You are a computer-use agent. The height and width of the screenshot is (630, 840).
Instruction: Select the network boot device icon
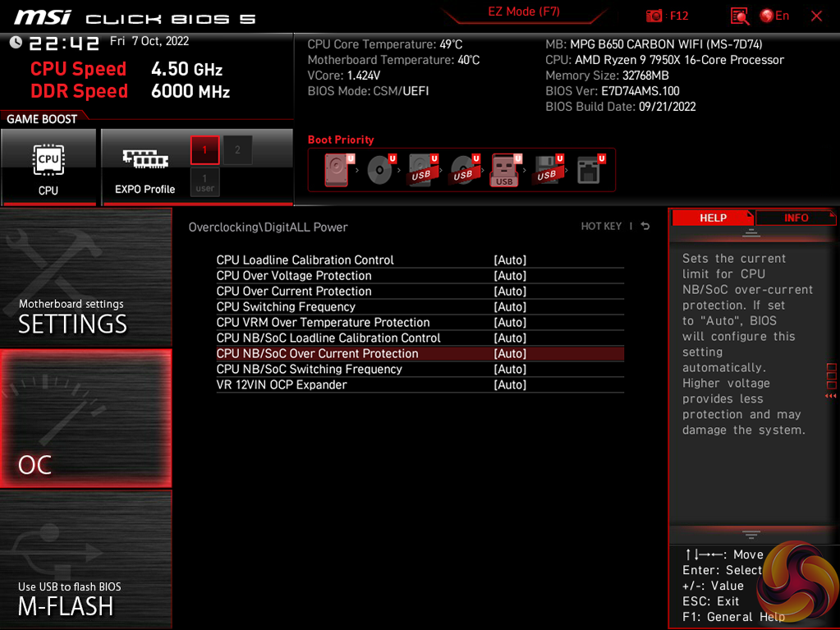click(590, 170)
